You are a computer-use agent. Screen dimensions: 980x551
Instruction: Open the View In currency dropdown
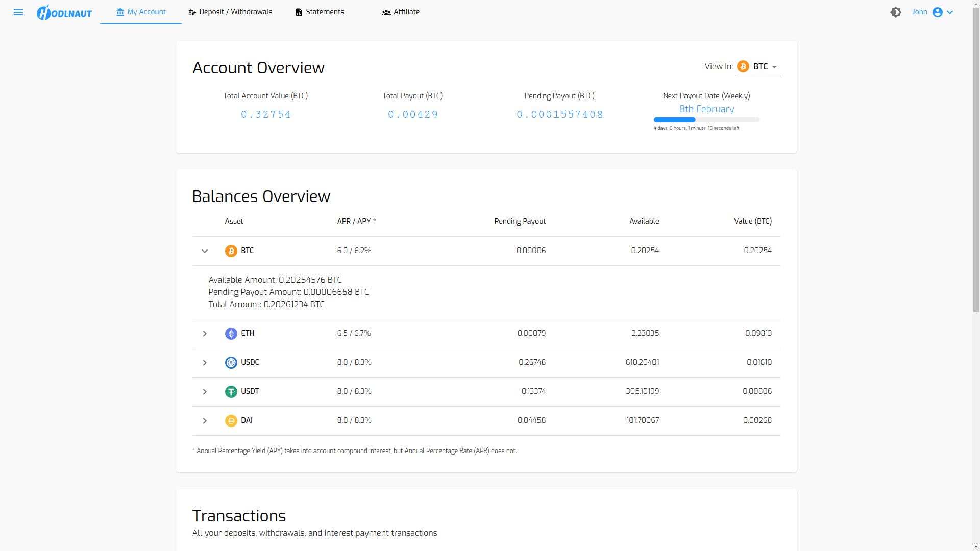coord(758,67)
